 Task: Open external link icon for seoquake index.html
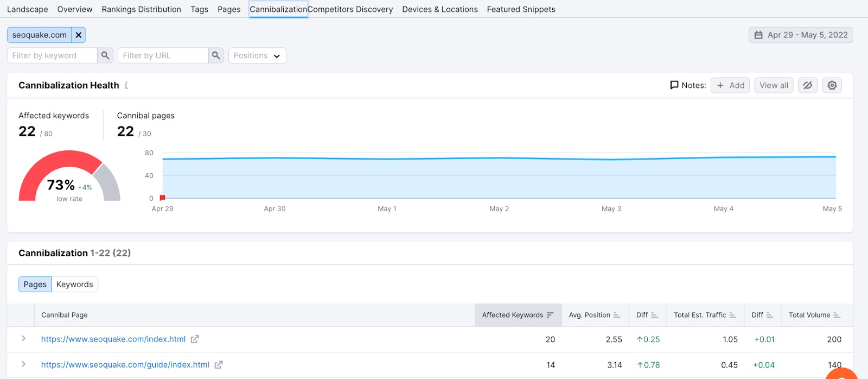tap(195, 339)
